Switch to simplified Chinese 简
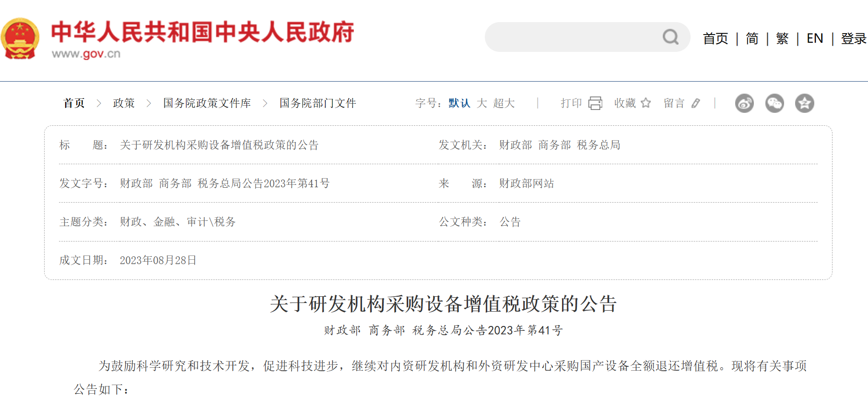Image resolution: width=868 pixels, height=399 pixels. [x=752, y=38]
